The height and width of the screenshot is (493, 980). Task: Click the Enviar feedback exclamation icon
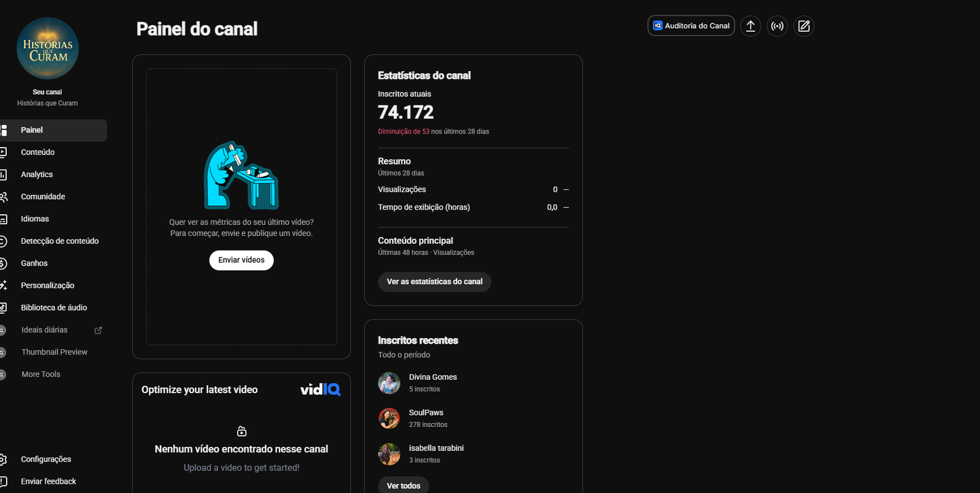click(x=3, y=481)
